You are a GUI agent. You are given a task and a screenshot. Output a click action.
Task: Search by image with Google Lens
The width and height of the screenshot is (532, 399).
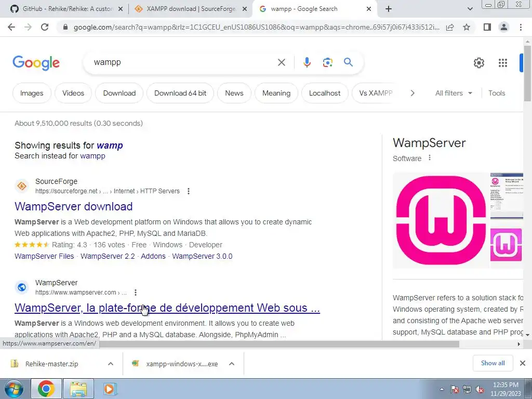[x=327, y=62]
